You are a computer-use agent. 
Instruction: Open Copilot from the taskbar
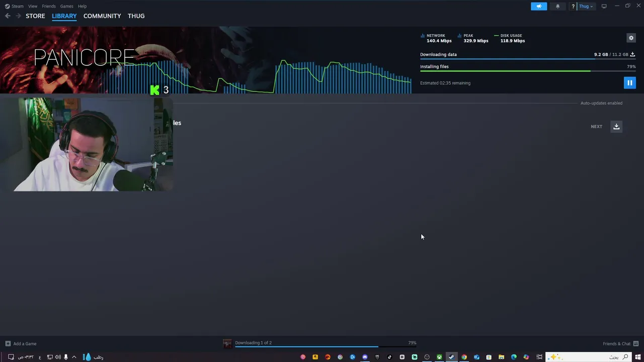[x=526, y=357]
